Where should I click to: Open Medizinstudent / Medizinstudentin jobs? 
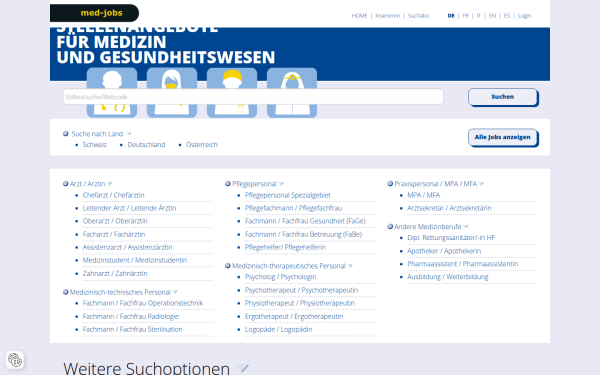[x=135, y=260]
